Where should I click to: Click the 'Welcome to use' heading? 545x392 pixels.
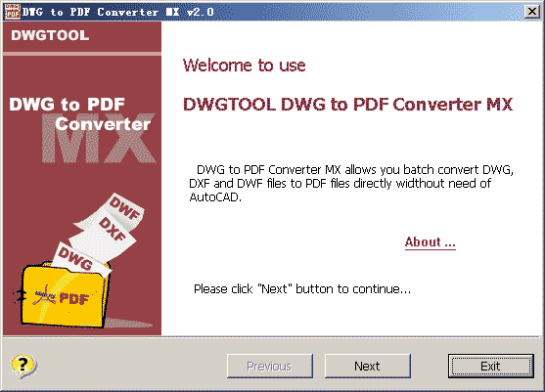pyautogui.click(x=245, y=65)
